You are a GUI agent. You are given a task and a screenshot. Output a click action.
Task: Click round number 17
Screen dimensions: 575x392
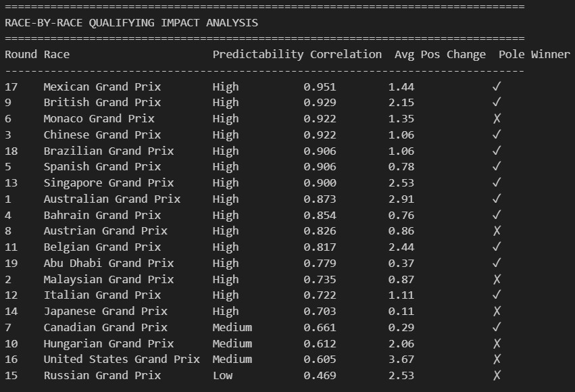[11, 87]
